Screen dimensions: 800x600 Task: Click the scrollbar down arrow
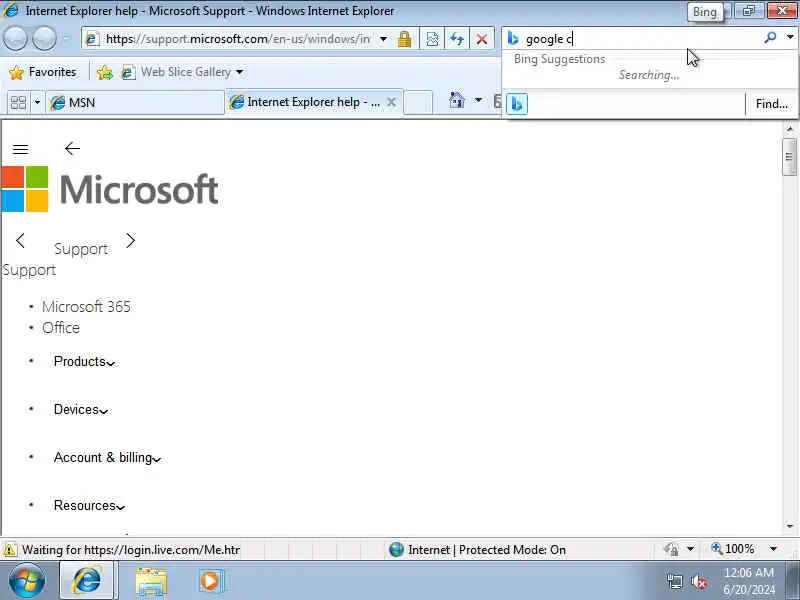[x=790, y=527]
